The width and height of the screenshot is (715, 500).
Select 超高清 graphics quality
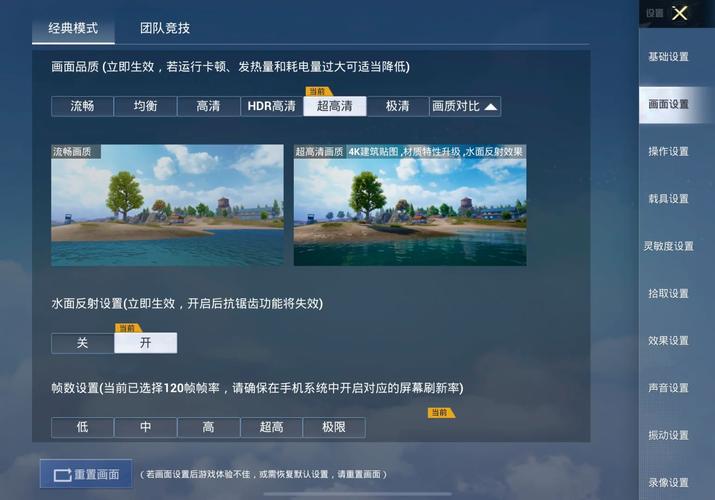point(335,106)
